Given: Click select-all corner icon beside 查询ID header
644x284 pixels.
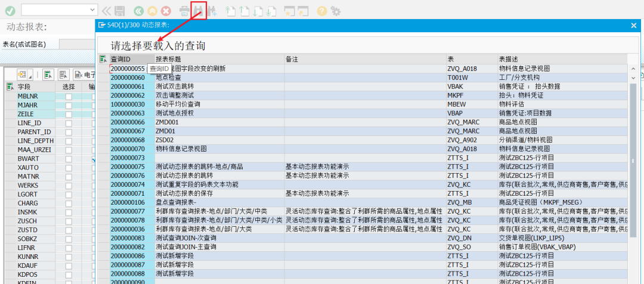Looking at the screenshot, I should pyautogui.click(x=103, y=59).
